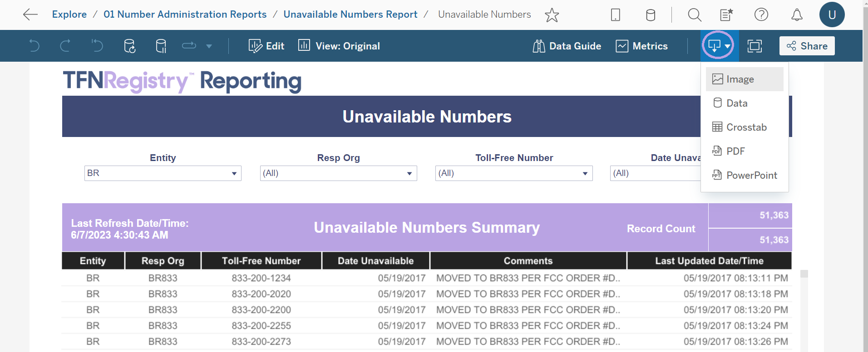Open the help question mark icon
868x352 pixels.
tap(761, 15)
